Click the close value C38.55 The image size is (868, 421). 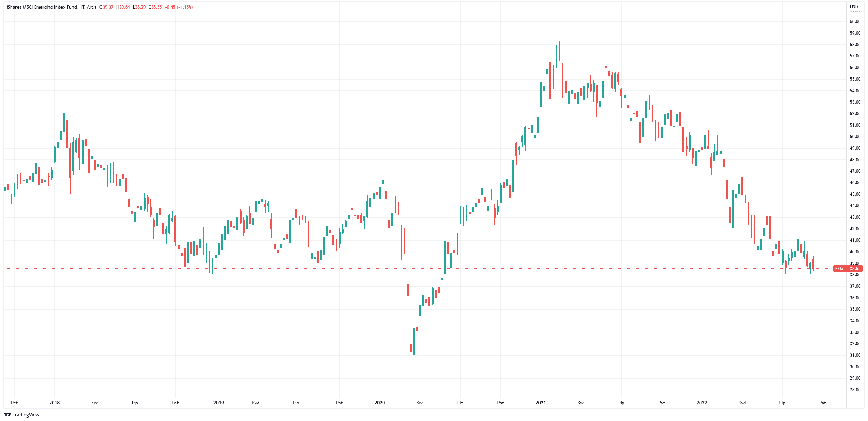(x=155, y=7)
